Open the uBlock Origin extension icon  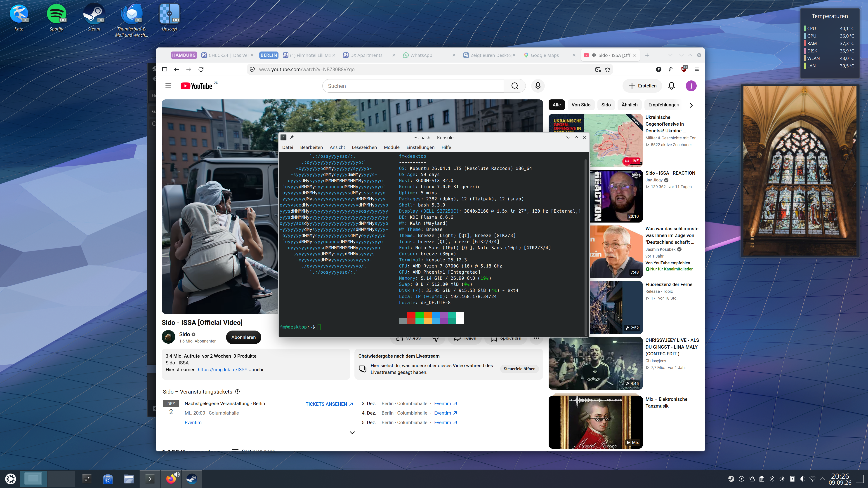tap(684, 69)
